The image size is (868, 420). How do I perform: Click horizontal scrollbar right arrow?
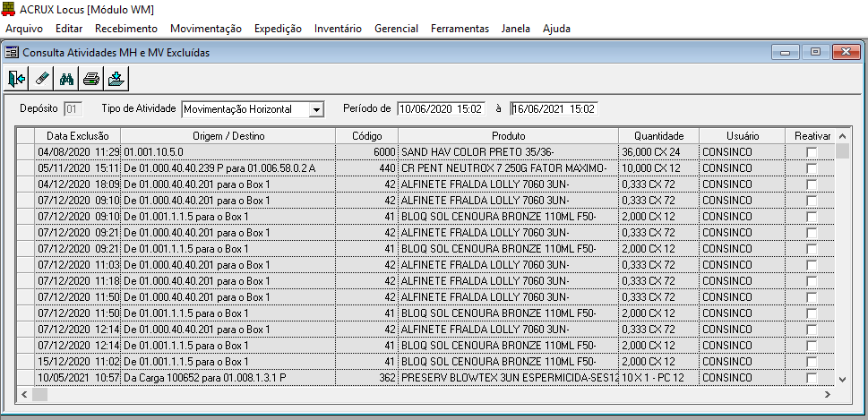pos(828,395)
